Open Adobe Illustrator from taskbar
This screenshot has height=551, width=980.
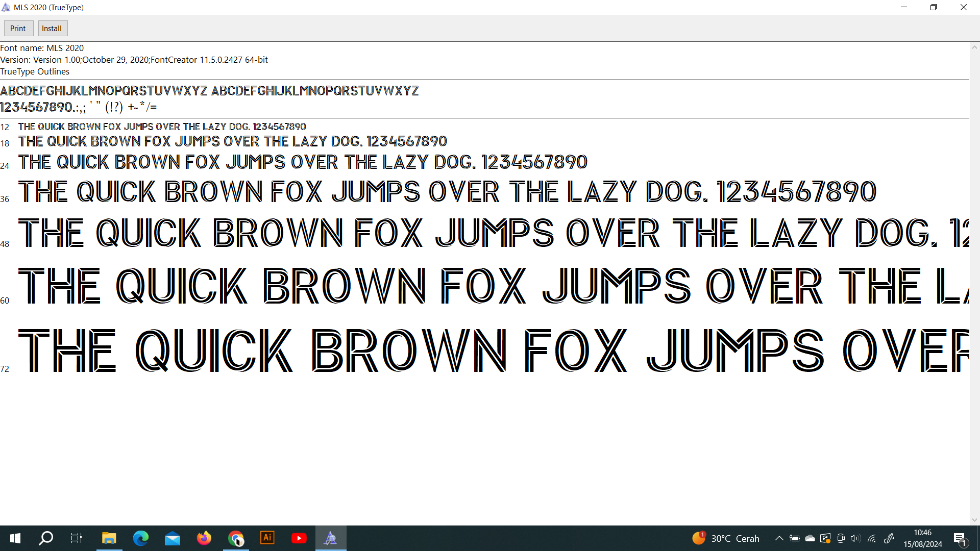click(x=267, y=538)
